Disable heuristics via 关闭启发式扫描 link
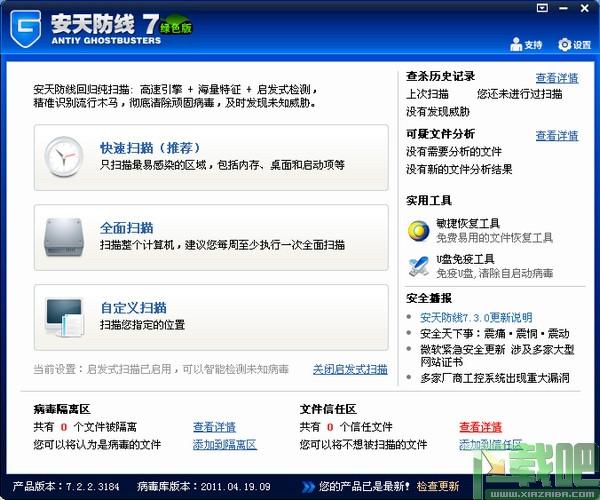The width and height of the screenshot is (600, 500). 350,369
